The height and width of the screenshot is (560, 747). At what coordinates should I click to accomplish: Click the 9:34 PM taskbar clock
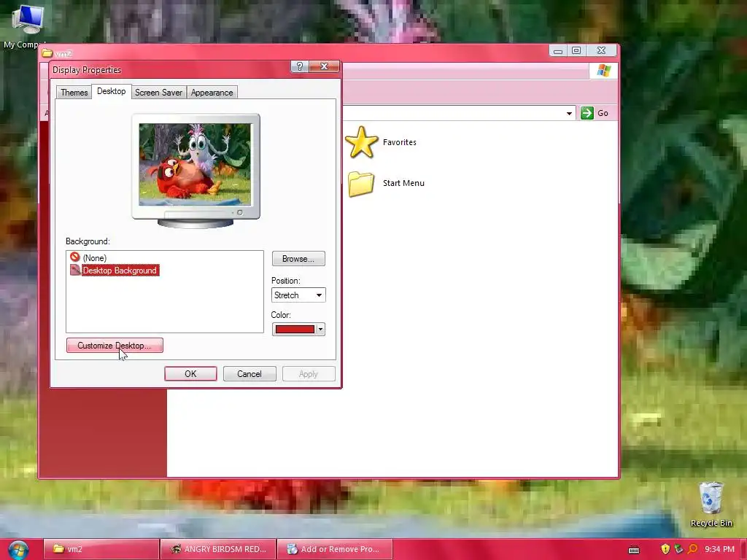point(719,549)
